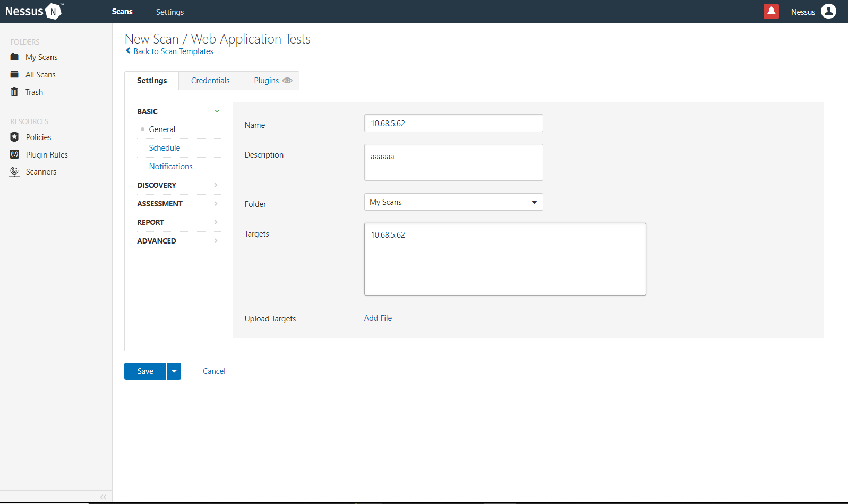This screenshot has width=848, height=504.
Task: Click the eye icon on Plugins tab
Action: [x=287, y=81]
